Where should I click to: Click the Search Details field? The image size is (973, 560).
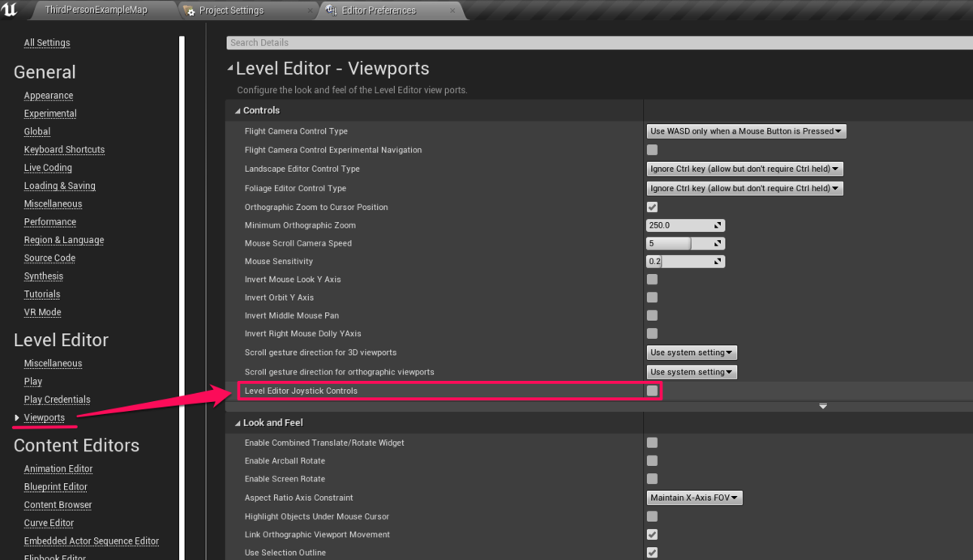599,43
